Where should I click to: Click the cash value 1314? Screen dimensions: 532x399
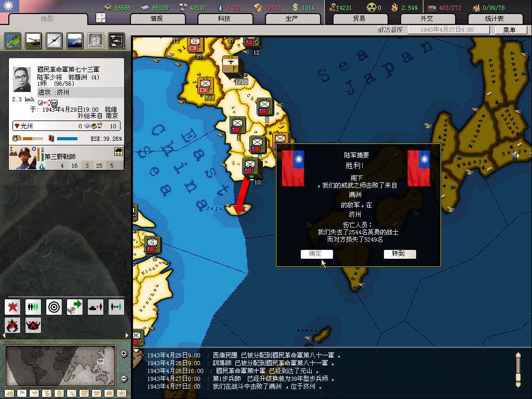click(308, 7)
